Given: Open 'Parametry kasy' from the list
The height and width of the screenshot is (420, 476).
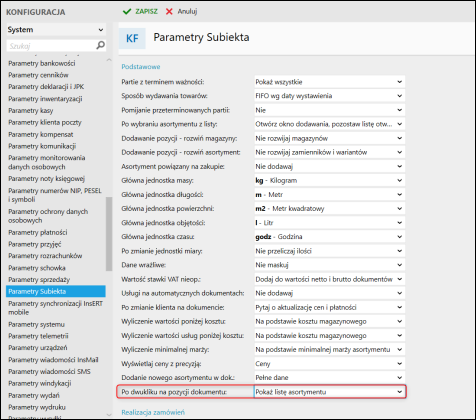Looking at the screenshot, I should tap(31, 111).
